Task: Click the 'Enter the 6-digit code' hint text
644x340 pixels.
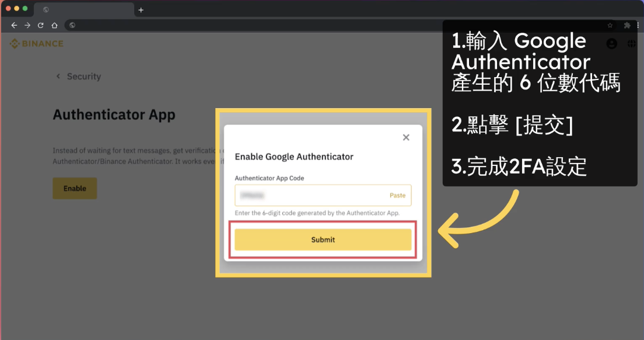Action: tap(317, 213)
